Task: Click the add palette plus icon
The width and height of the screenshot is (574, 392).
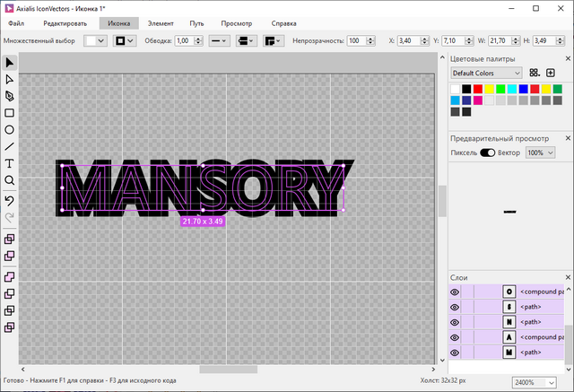Action: click(551, 73)
